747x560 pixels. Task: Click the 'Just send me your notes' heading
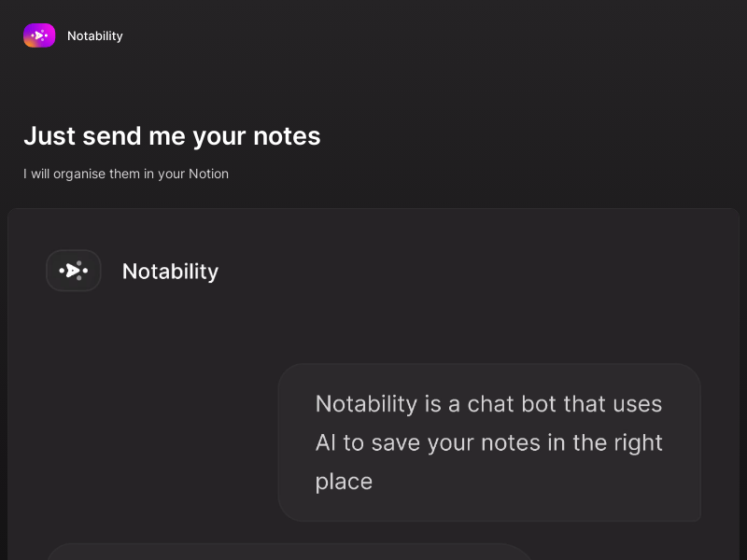pyautogui.click(x=172, y=136)
